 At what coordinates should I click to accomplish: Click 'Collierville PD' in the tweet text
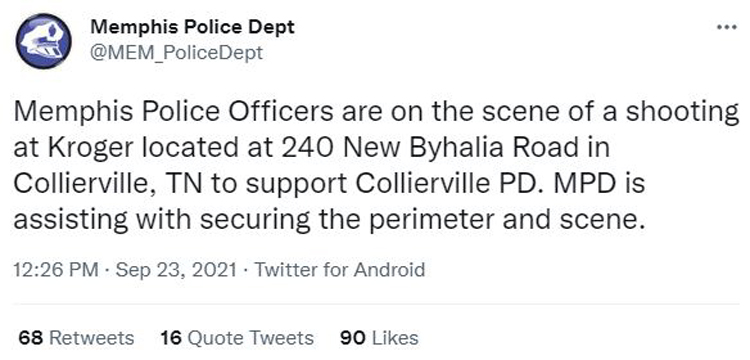[x=443, y=184]
